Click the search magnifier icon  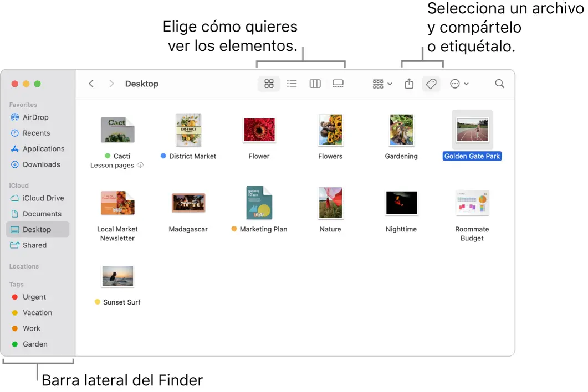499,84
